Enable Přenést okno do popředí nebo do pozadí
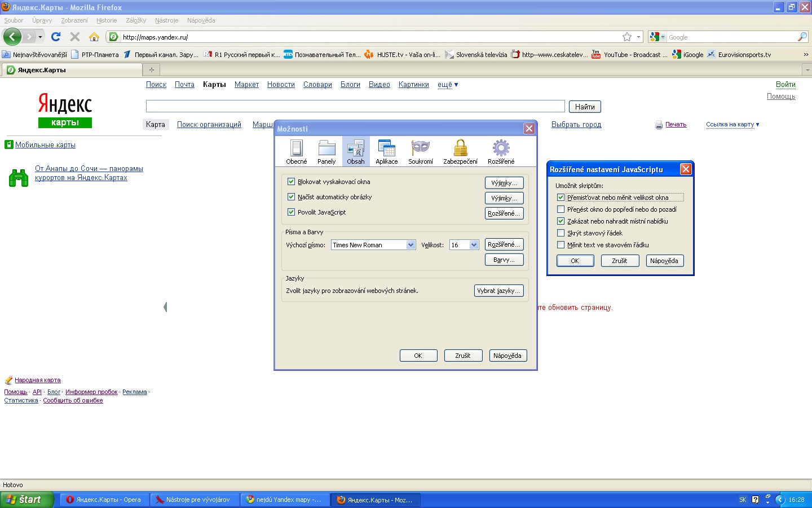The width and height of the screenshot is (812, 508). pyautogui.click(x=561, y=209)
